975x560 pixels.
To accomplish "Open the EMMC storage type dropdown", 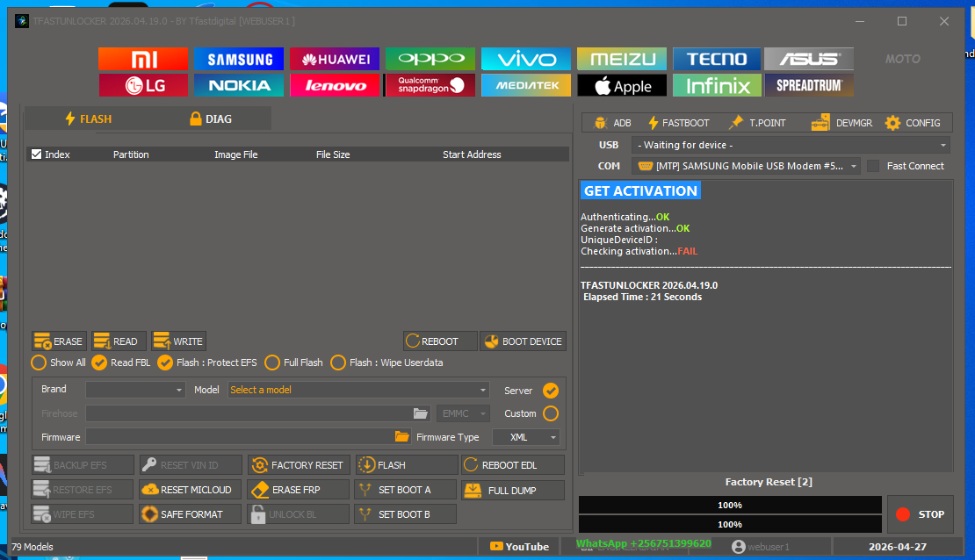I will 463,413.
